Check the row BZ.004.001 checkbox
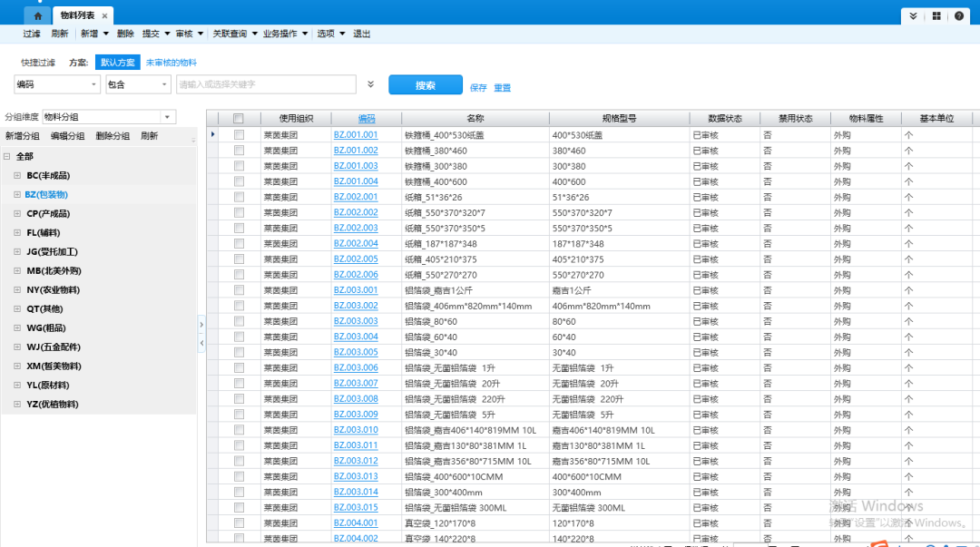Image resolution: width=980 pixels, height=547 pixels. (x=239, y=523)
